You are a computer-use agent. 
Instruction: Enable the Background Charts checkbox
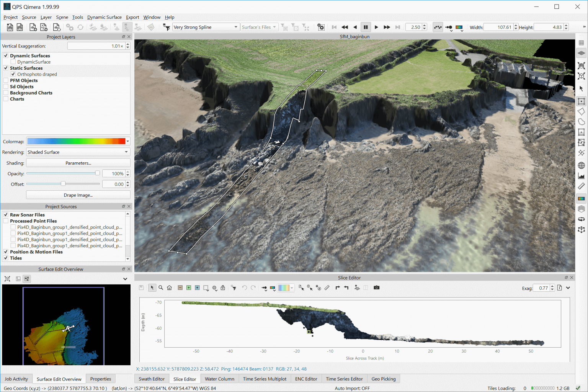pyautogui.click(x=6, y=93)
